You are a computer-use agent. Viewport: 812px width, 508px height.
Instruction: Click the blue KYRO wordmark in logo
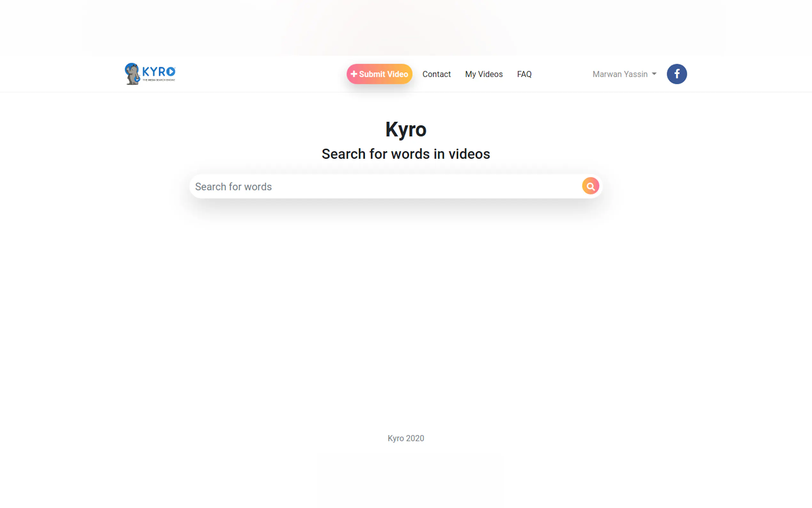(x=154, y=72)
